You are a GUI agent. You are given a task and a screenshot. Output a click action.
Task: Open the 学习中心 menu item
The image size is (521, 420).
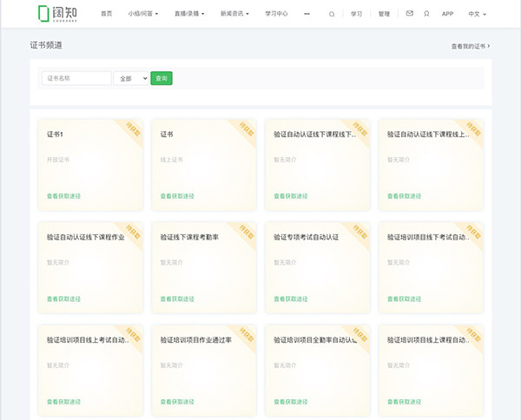276,14
